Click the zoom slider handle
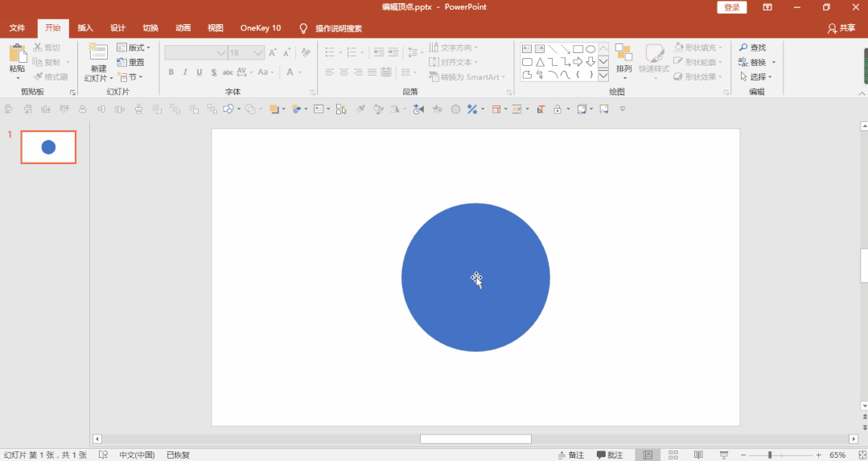 [x=770, y=455]
